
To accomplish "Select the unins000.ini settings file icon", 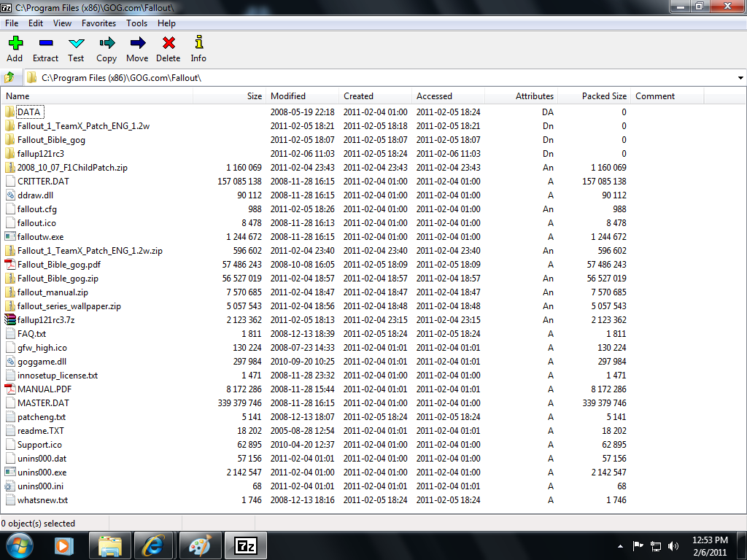I will click(10, 486).
